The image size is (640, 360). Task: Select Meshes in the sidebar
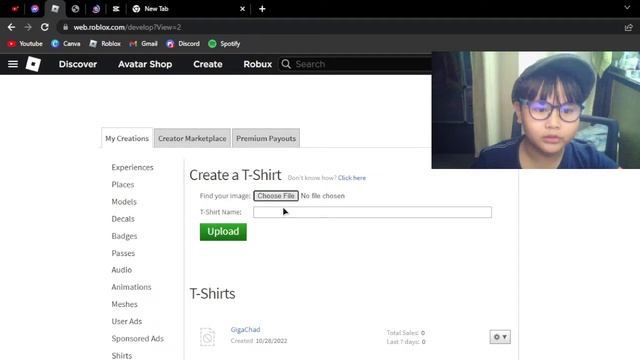coord(124,304)
